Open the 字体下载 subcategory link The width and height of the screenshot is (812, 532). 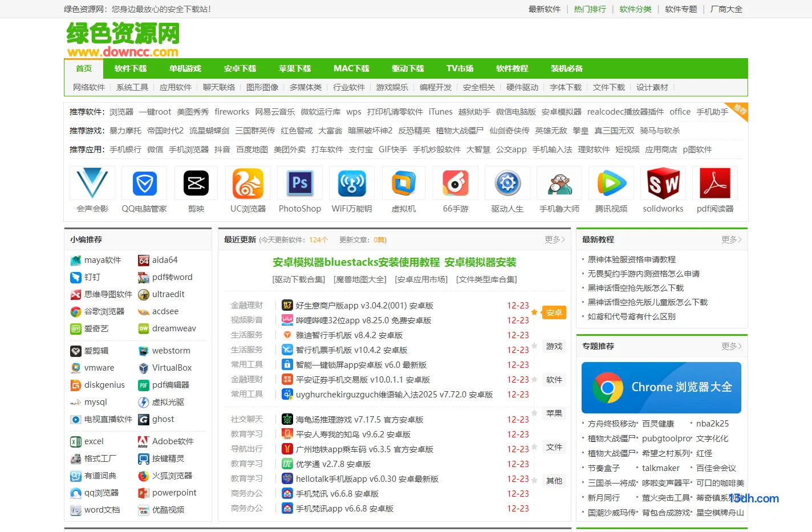pos(566,87)
